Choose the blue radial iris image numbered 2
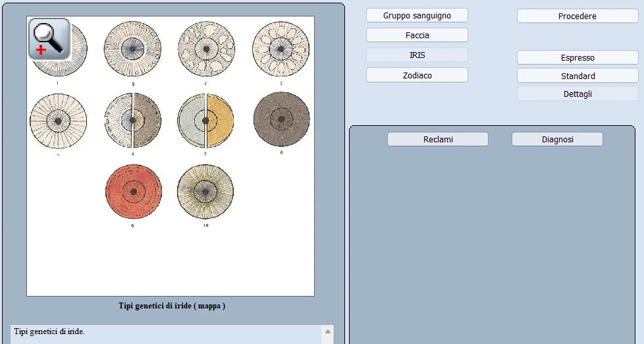The image size is (644, 344). click(x=132, y=49)
